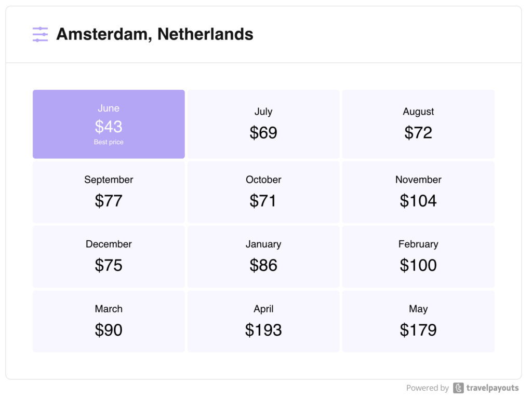Choose the February $100 price tile
532x398 pixels.
418,256
